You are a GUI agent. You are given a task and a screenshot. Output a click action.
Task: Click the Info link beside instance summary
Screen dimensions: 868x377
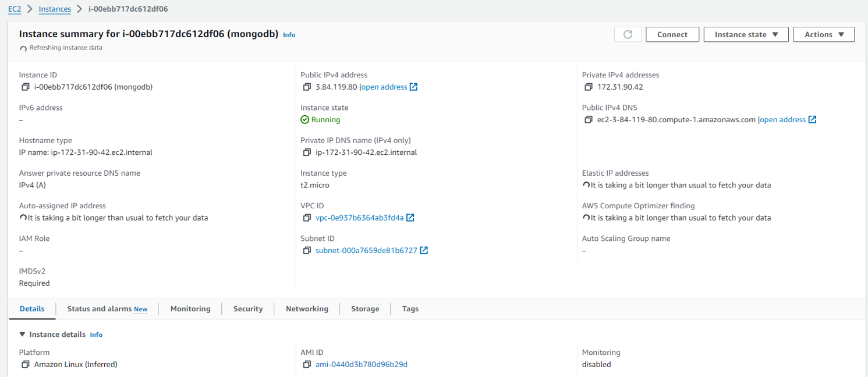289,35
